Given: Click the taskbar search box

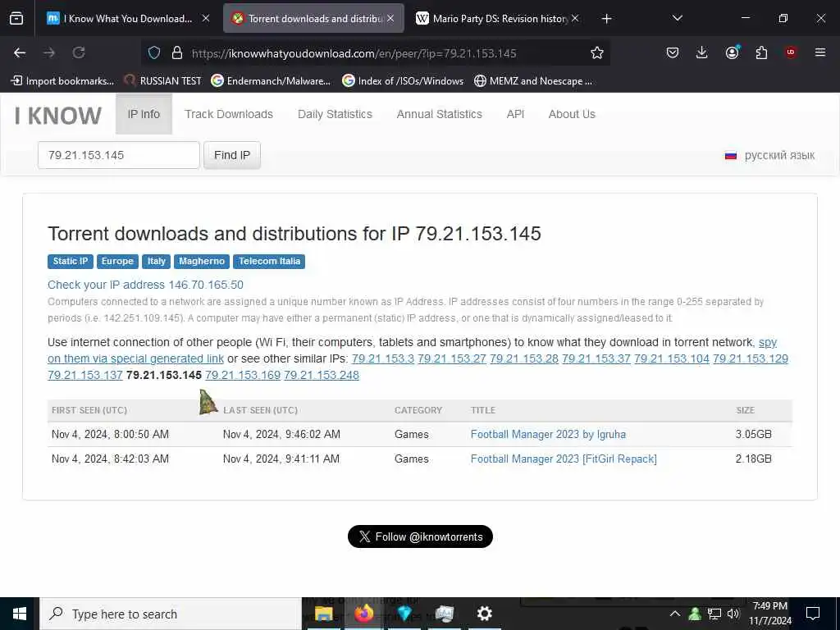Looking at the screenshot, I should pyautogui.click(x=171, y=614).
